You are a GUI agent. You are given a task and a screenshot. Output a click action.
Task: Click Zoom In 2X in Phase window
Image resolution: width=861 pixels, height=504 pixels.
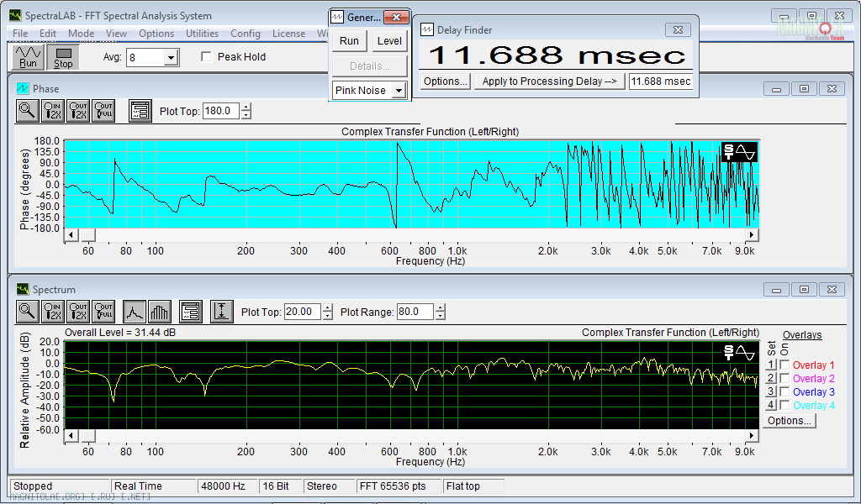click(x=53, y=111)
